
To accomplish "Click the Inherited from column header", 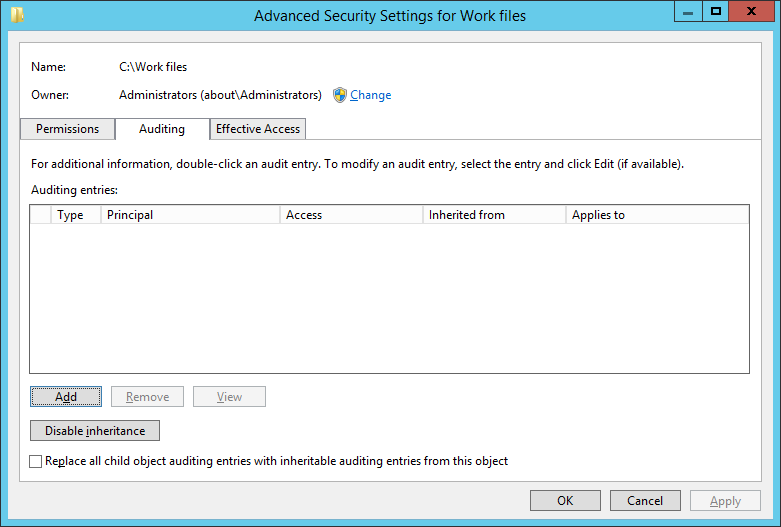I will click(494, 215).
